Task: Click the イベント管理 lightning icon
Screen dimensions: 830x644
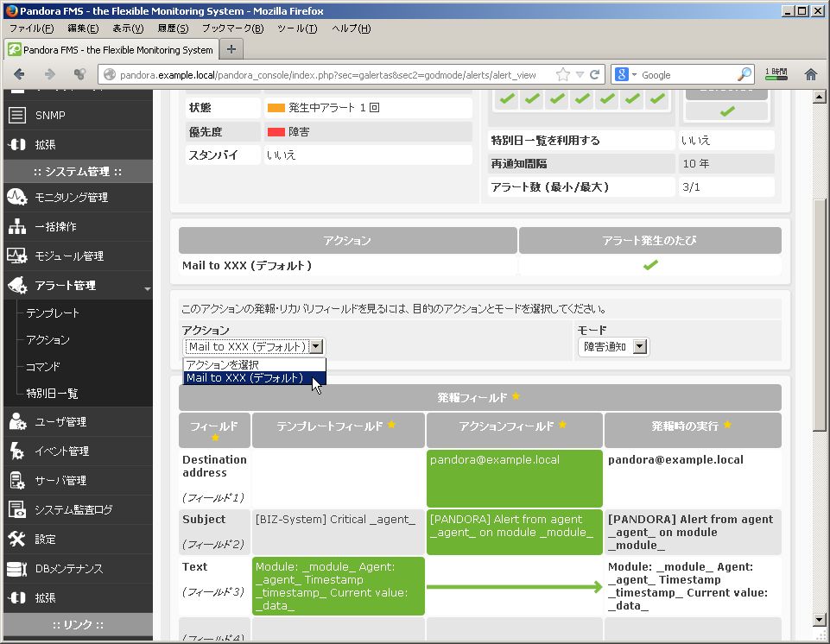Action: coord(17,451)
